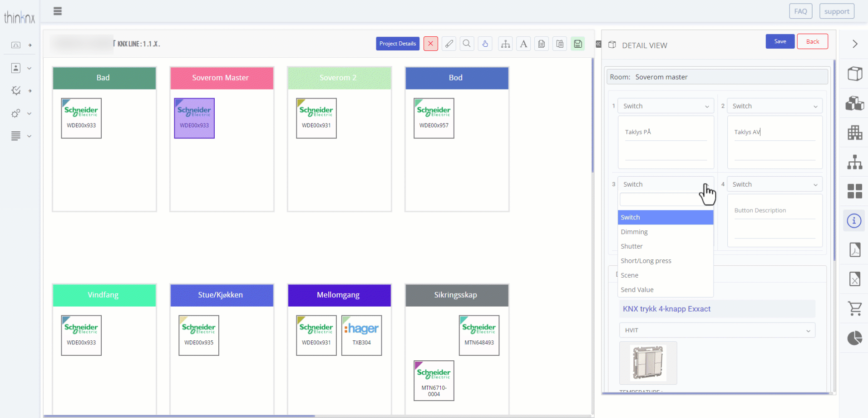The height and width of the screenshot is (418, 868).
Task: Select MTN6710-0004 device in Sikringsskap
Action: pos(434,381)
